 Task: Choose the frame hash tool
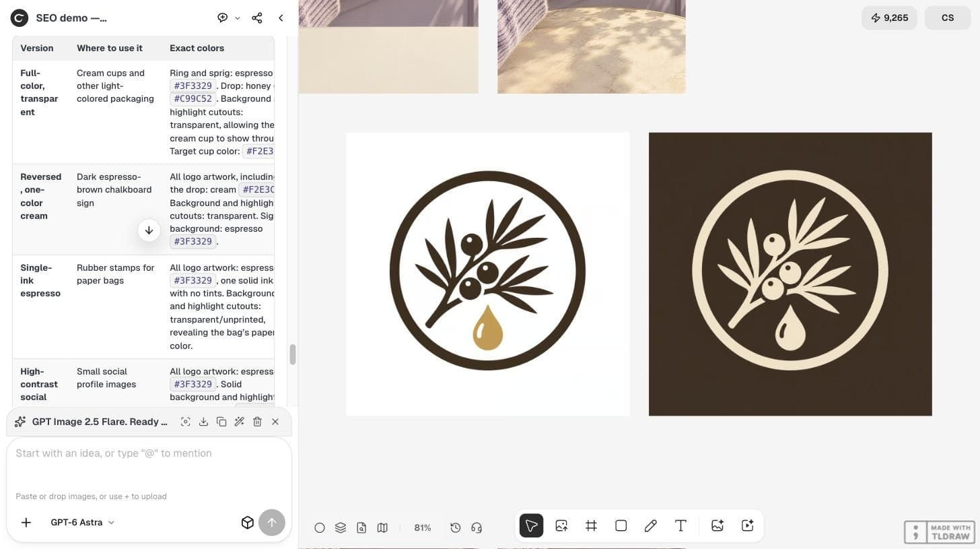(x=591, y=525)
